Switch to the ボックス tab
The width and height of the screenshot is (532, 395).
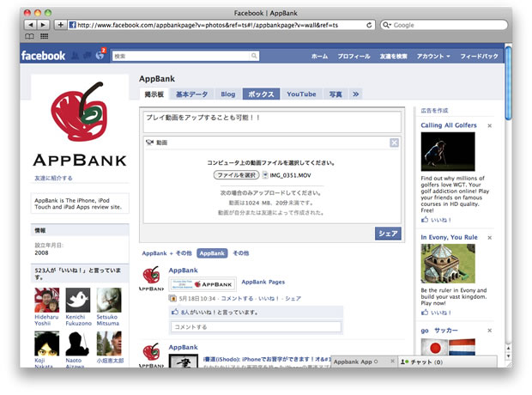(x=261, y=94)
